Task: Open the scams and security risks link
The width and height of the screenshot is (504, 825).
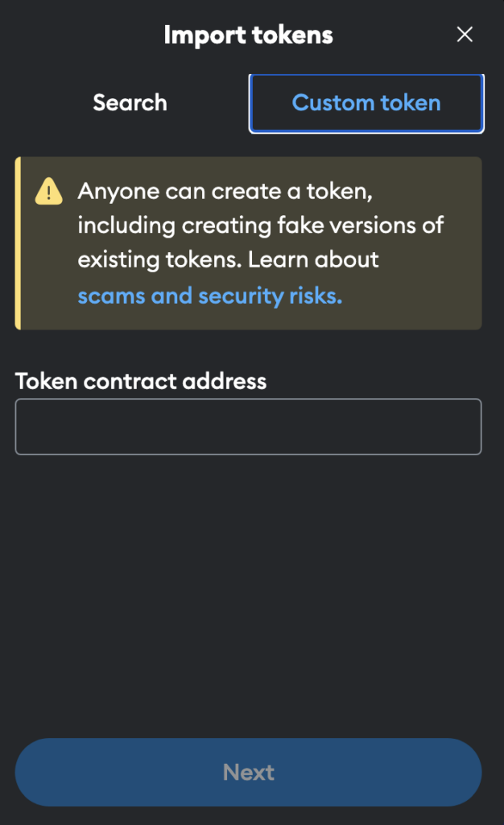Action: (x=210, y=296)
